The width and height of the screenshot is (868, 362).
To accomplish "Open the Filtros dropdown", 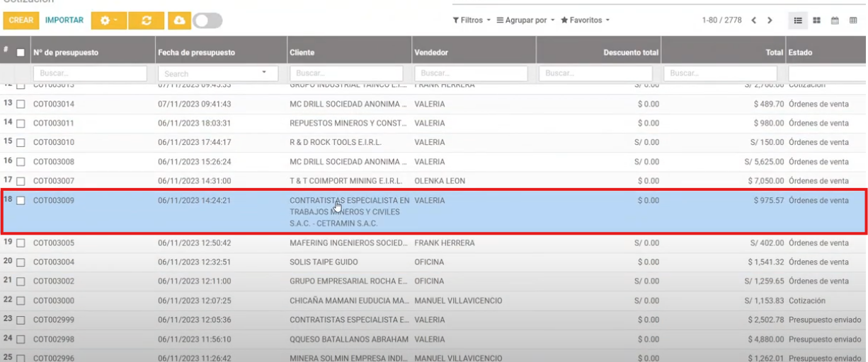I will [472, 21].
